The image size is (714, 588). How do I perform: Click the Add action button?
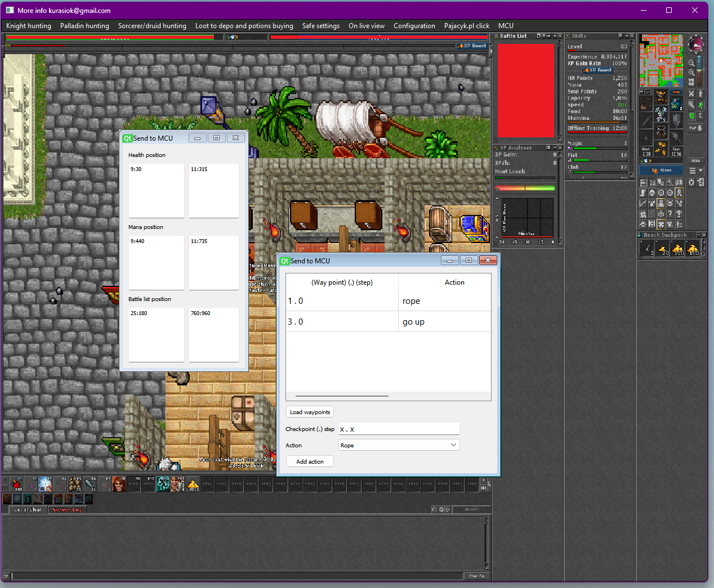pyautogui.click(x=310, y=461)
